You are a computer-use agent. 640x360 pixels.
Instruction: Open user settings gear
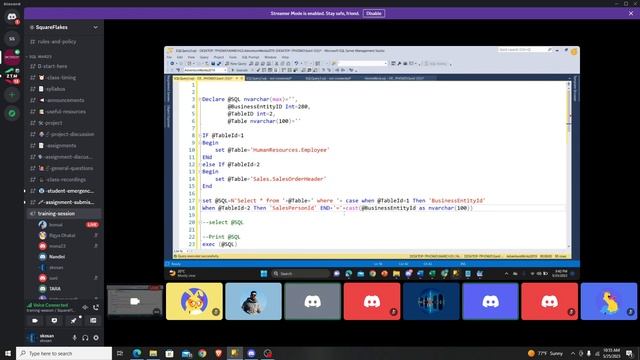96,338
